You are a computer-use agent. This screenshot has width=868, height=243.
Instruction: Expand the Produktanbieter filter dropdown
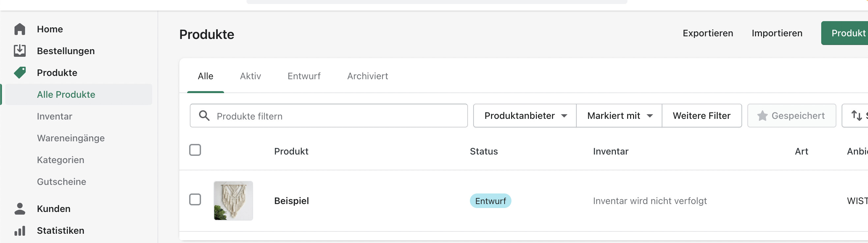(525, 116)
